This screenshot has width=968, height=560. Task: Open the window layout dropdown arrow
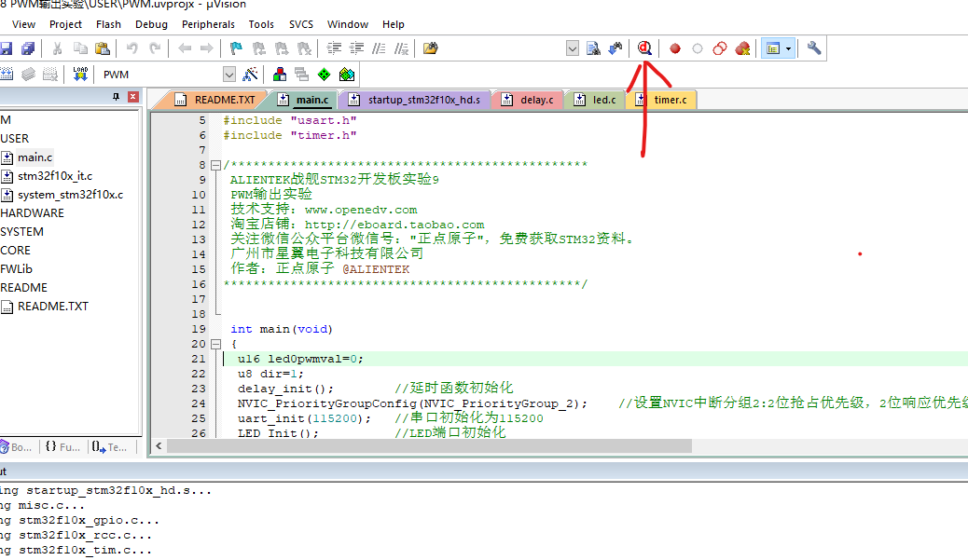tap(788, 48)
